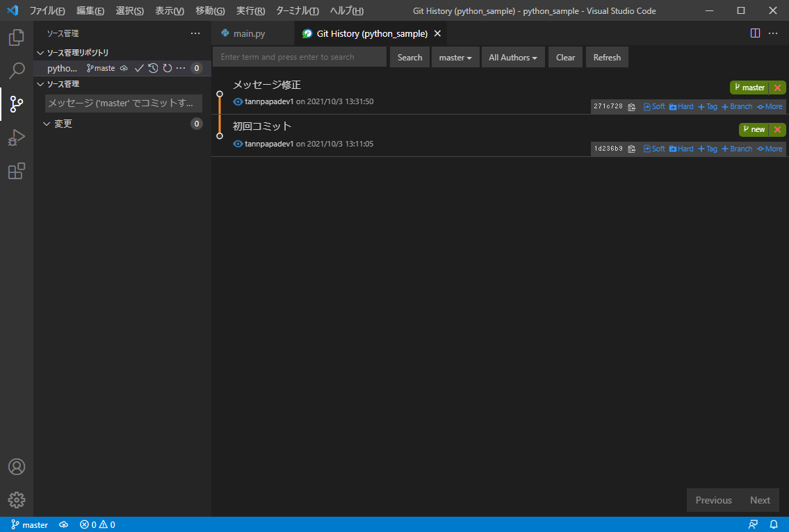Viewport: 789px width, 532px height.
Task: Click the split editor icon
Action: pos(755,33)
